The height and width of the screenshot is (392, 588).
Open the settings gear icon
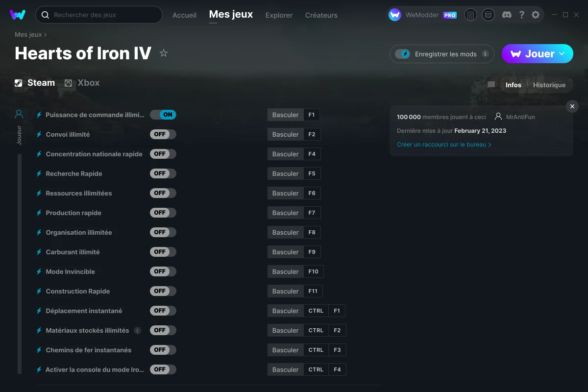(536, 15)
